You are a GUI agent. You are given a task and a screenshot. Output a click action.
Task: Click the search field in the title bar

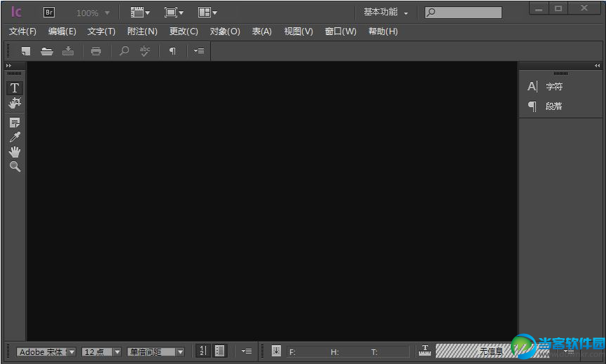[463, 13]
